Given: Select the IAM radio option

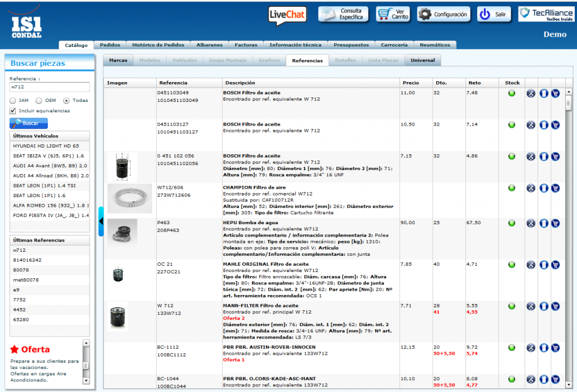Looking at the screenshot, I should click(x=13, y=101).
